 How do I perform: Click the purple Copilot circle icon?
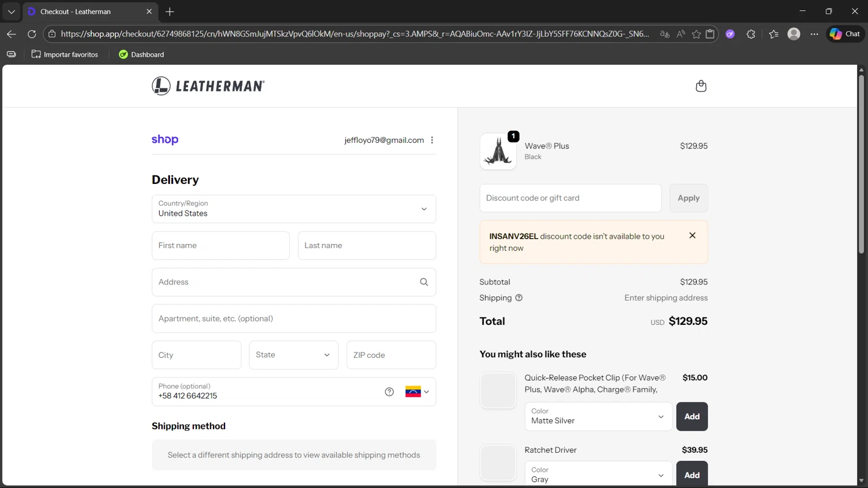click(x=730, y=34)
